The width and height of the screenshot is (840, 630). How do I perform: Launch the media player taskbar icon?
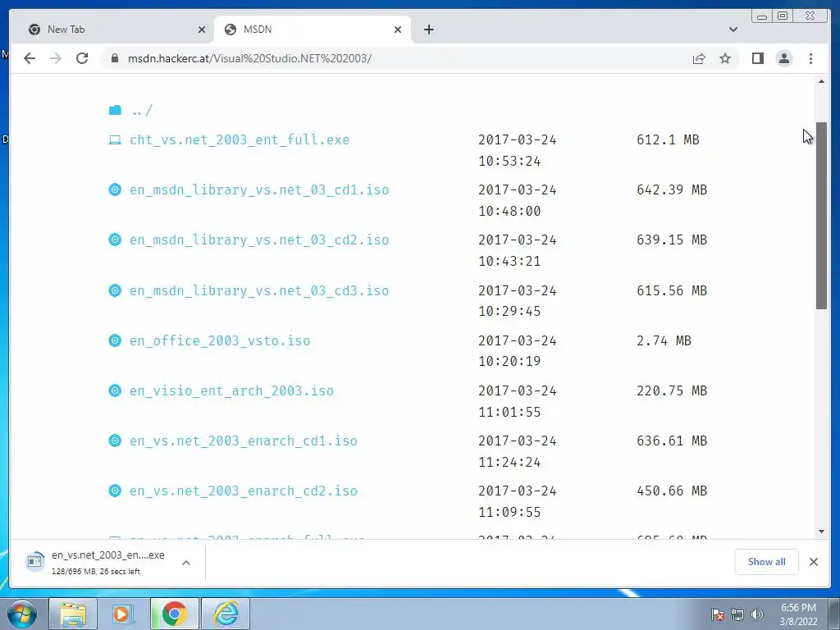point(123,614)
